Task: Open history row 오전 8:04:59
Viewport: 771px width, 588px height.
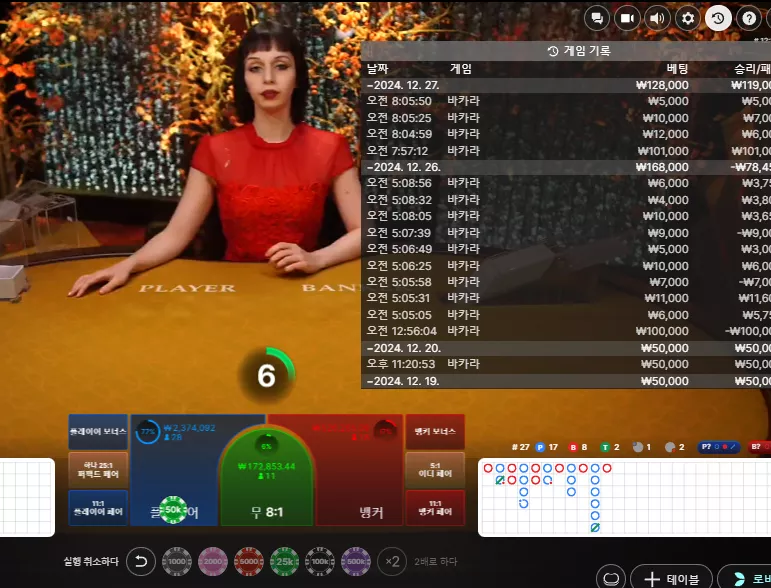Action: 566,134
